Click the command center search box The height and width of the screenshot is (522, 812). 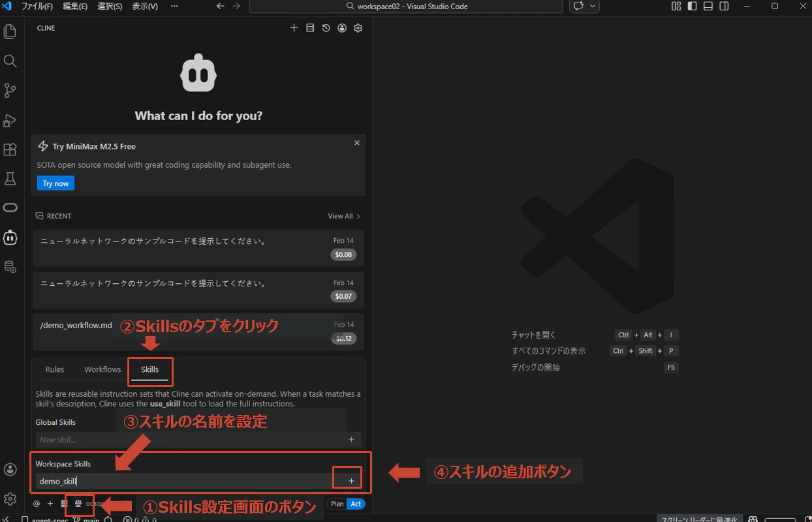(x=405, y=6)
